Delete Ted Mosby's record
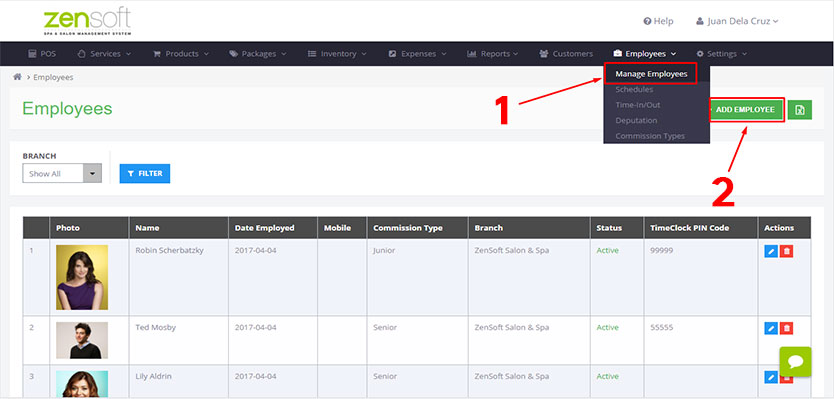Viewport: 834px width, 399px height. 786,328
